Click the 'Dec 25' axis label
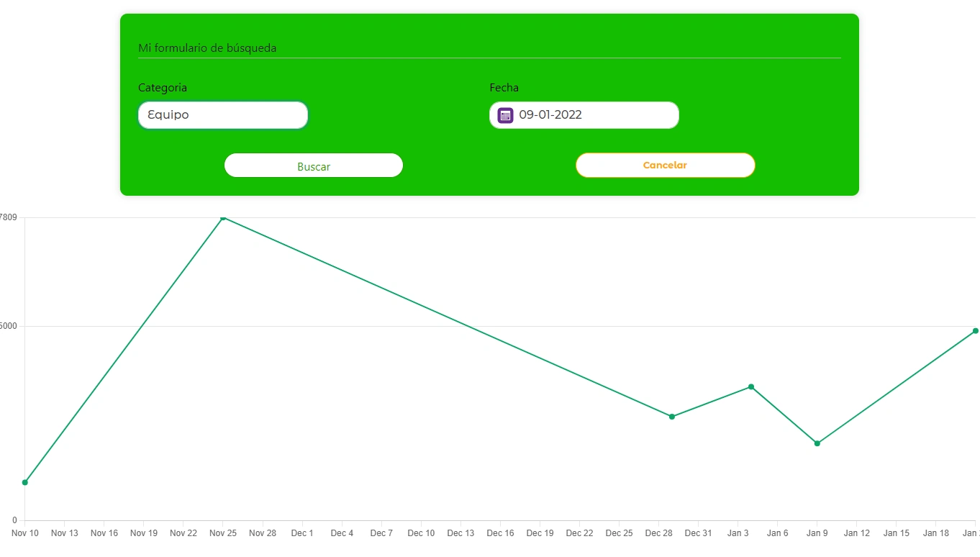Screen dimensions: 980x557 (619, 533)
